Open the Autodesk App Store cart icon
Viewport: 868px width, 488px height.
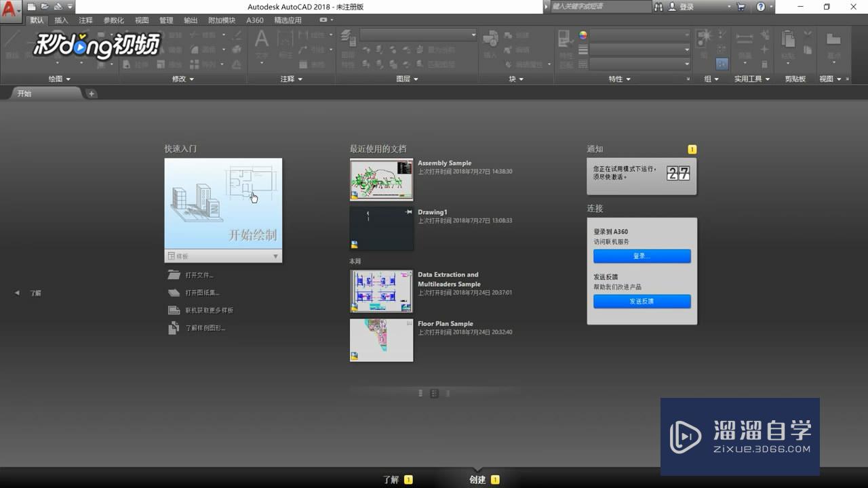(741, 7)
